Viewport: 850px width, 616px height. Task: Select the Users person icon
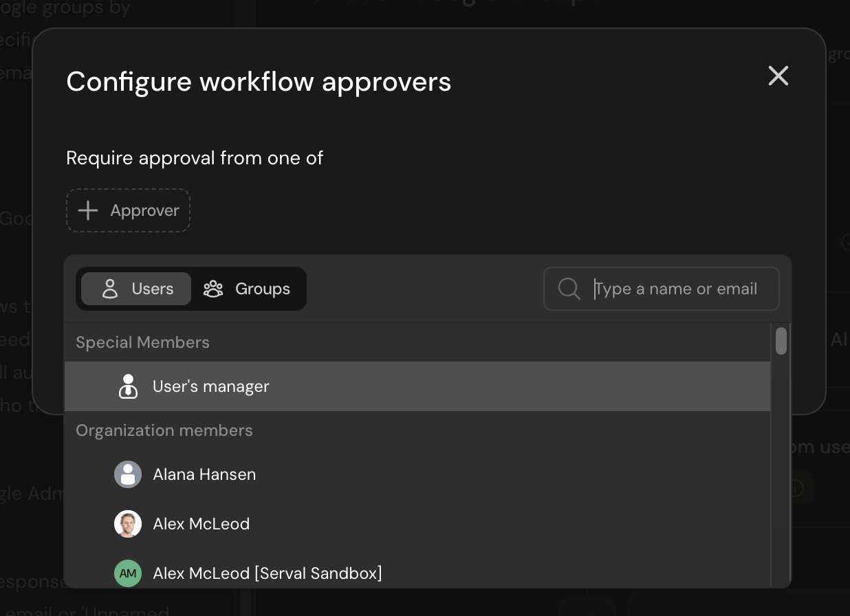[x=109, y=289]
